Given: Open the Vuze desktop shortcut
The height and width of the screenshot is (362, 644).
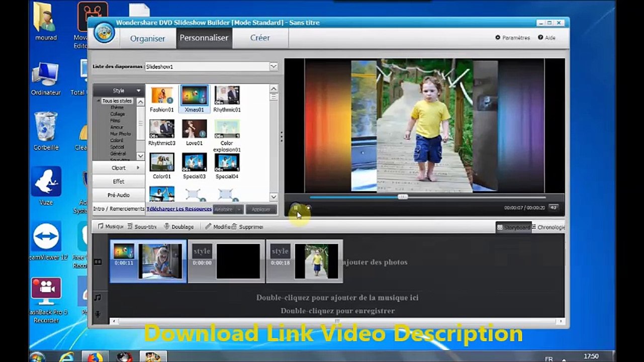Looking at the screenshot, I should pos(46,186).
